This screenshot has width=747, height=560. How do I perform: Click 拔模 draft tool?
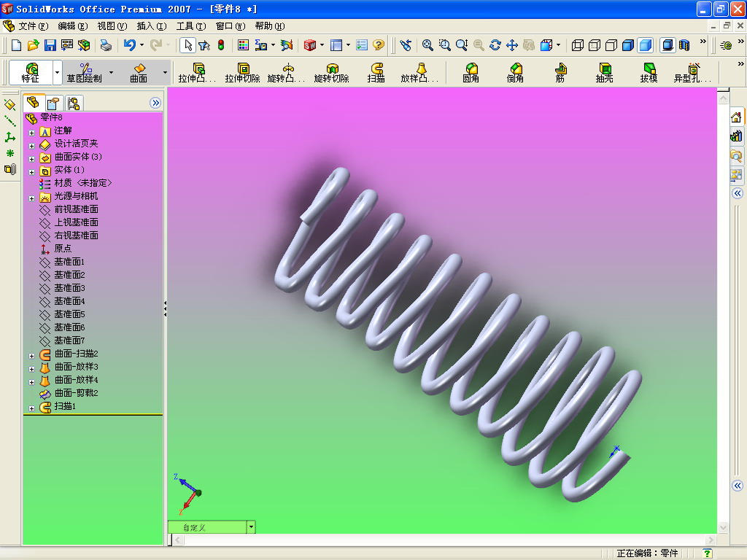(x=649, y=72)
